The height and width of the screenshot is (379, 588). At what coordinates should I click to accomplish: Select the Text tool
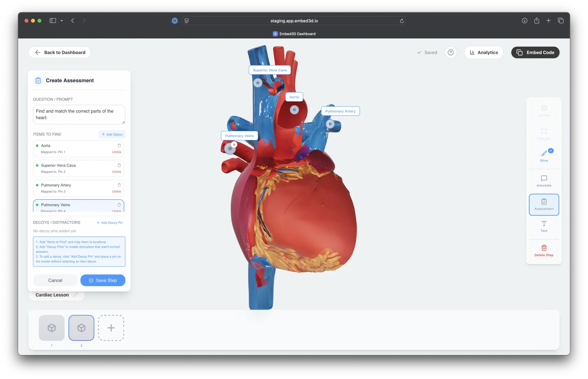point(544,227)
